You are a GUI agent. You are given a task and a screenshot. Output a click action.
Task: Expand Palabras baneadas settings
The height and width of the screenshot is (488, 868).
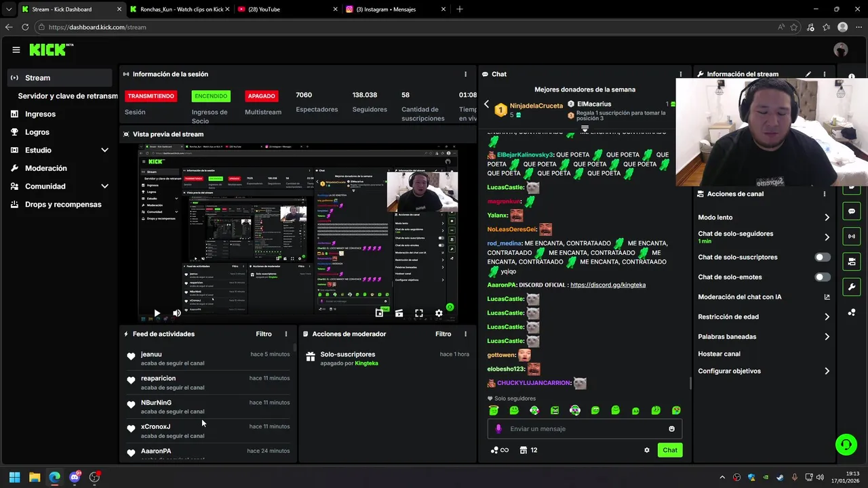[827, 336]
